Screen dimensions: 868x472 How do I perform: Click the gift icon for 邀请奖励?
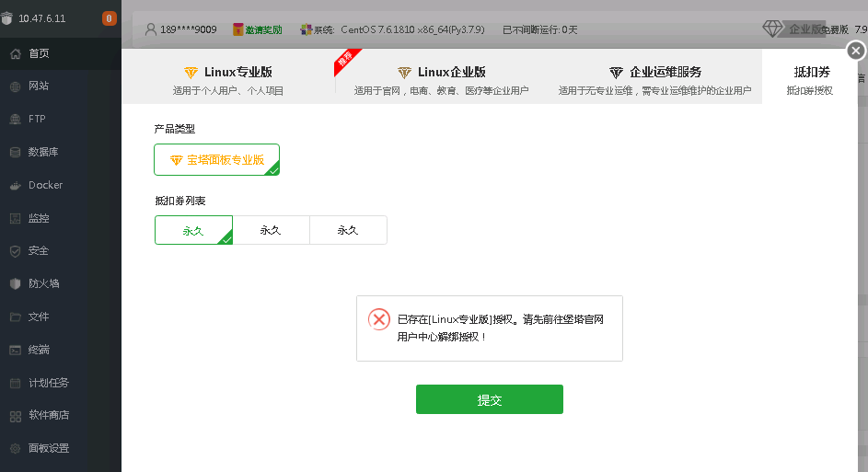tap(238, 29)
